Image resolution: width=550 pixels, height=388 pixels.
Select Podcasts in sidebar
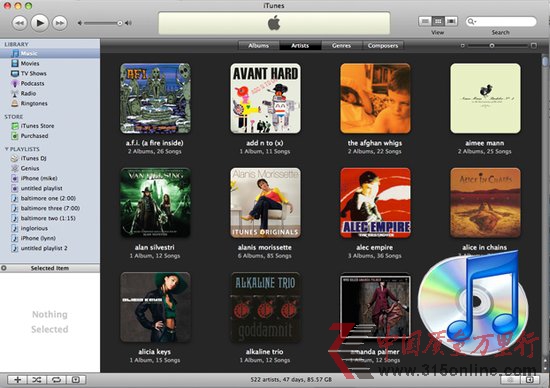(50, 83)
